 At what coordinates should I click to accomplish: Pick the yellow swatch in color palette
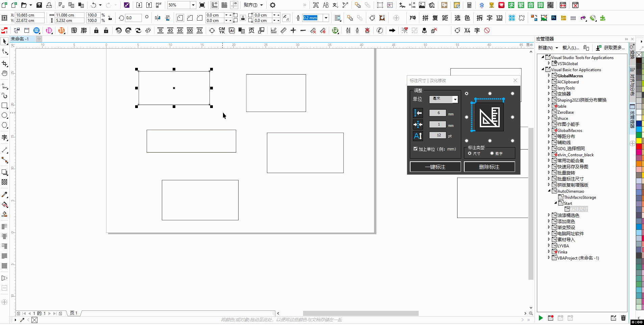pyautogui.click(x=639, y=140)
